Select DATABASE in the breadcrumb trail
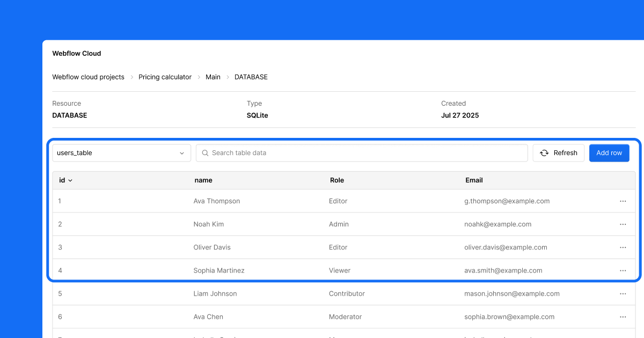 [251, 77]
